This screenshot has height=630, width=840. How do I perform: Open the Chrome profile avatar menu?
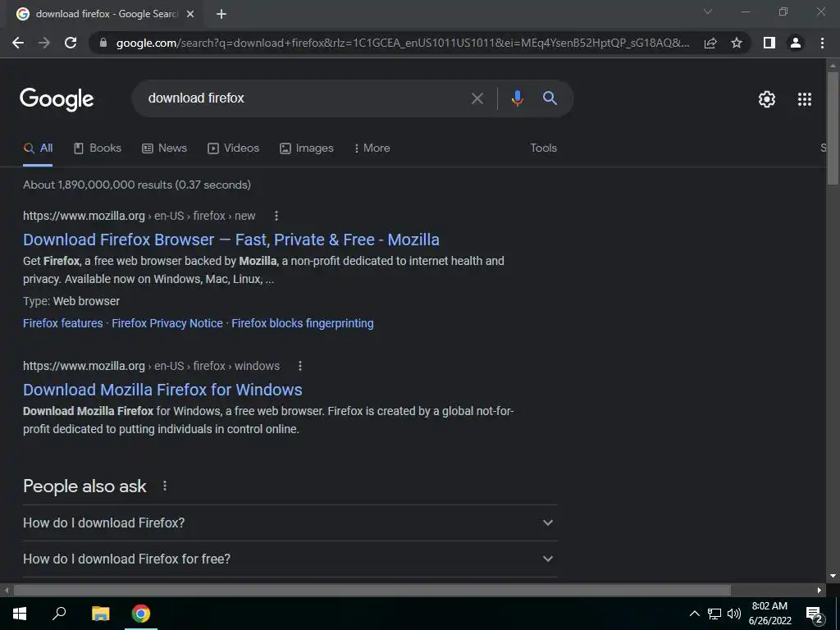click(x=796, y=43)
